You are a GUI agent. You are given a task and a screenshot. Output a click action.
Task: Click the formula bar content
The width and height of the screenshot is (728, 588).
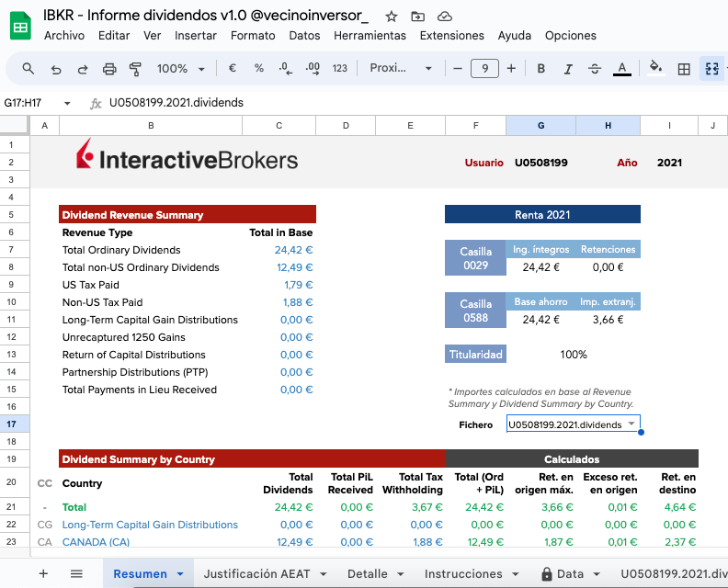pyautogui.click(x=176, y=103)
